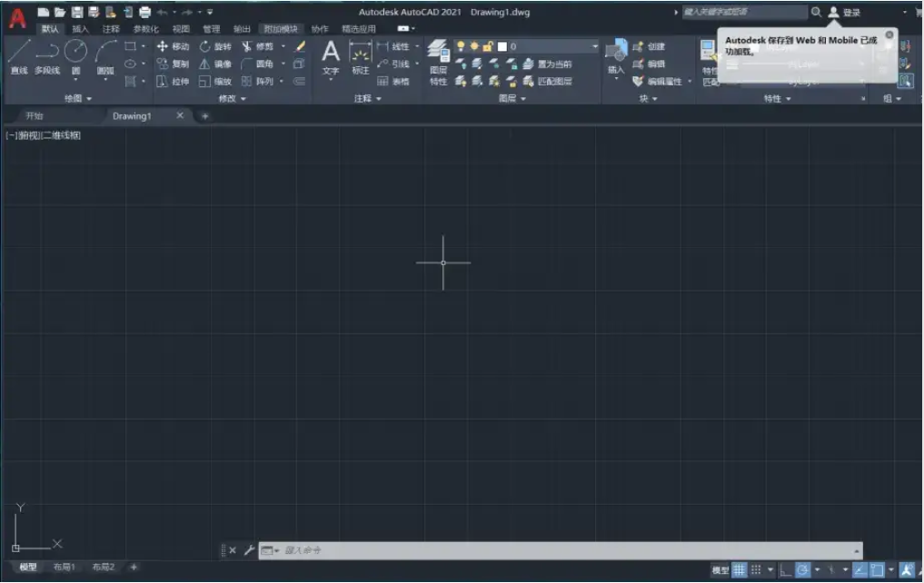Click the Erase pencil-eraser icon

pyautogui.click(x=300, y=46)
